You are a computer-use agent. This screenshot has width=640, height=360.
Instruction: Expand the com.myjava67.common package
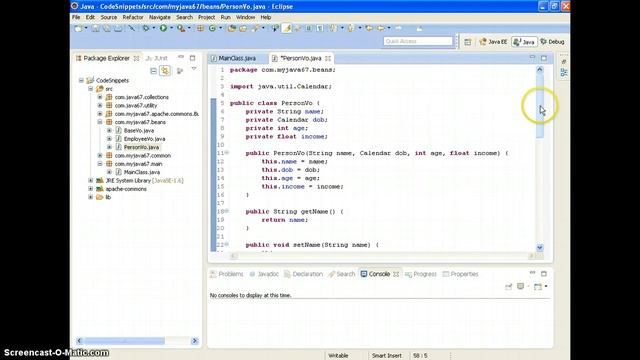[100, 156]
